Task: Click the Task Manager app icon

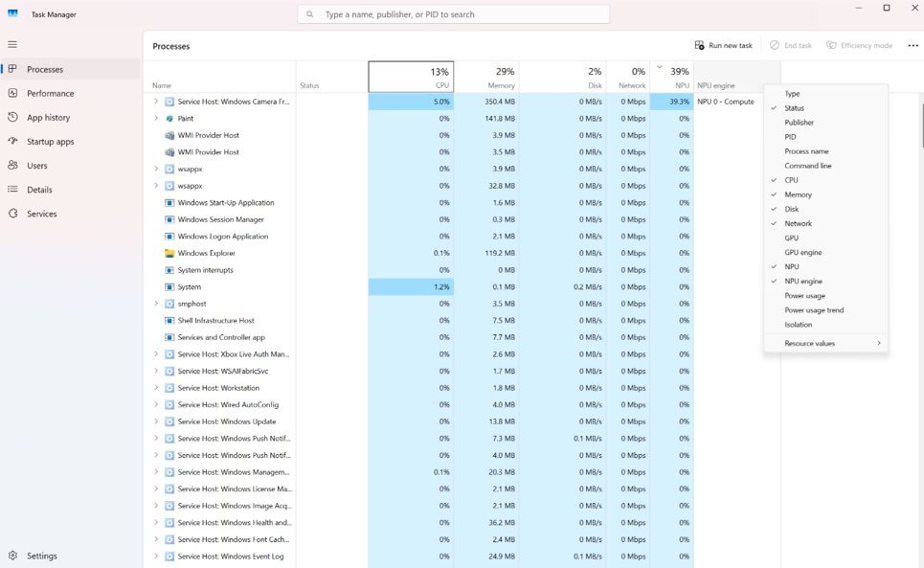Action: (x=12, y=13)
